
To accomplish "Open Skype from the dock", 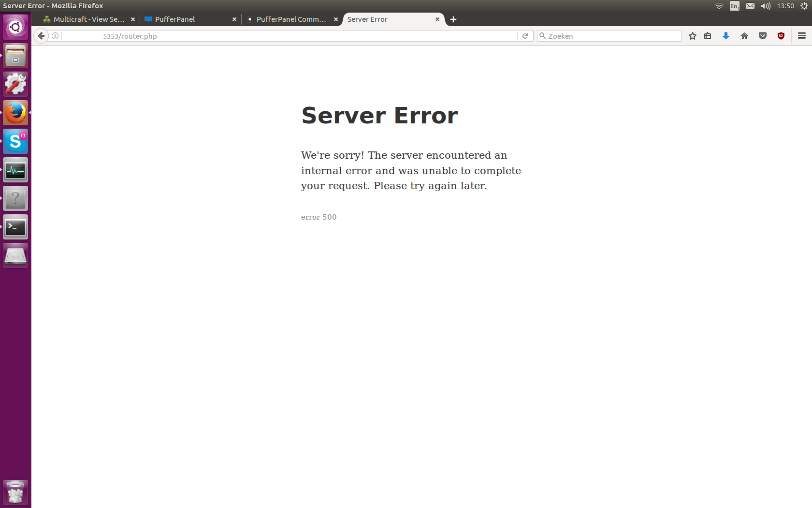I will point(15,141).
